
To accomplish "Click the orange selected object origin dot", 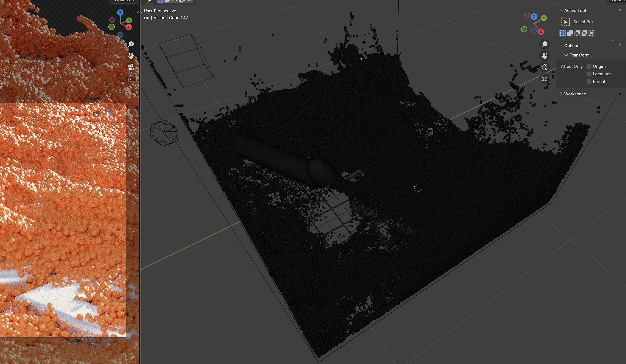I will [x=361, y=59].
